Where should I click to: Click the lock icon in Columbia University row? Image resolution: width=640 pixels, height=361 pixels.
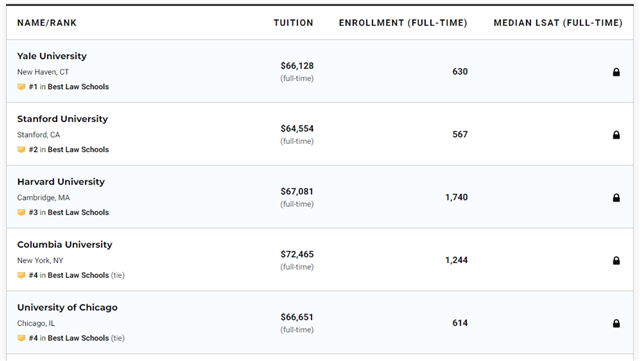(616, 261)
